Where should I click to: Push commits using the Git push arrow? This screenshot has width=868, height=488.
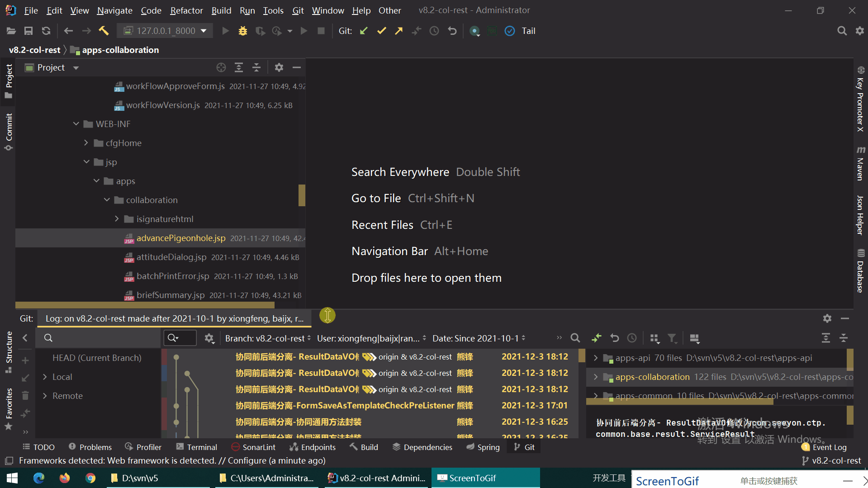[x=398, y=31]
